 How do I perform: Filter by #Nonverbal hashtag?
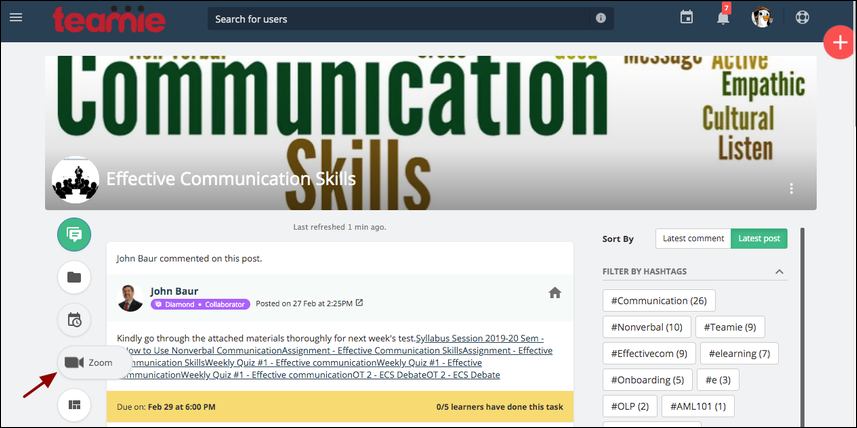coord(647,327)
